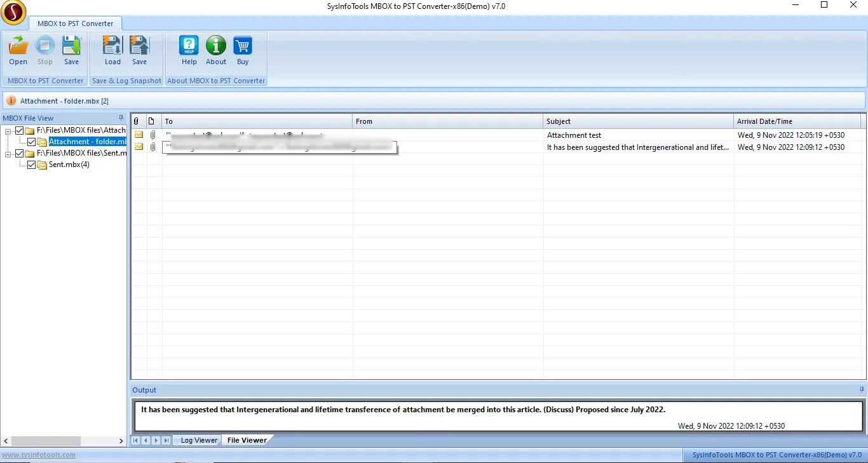Click the document-type column header icon
Image resolution: width=868 pixels, height=463 pixels.
[151, 121]
